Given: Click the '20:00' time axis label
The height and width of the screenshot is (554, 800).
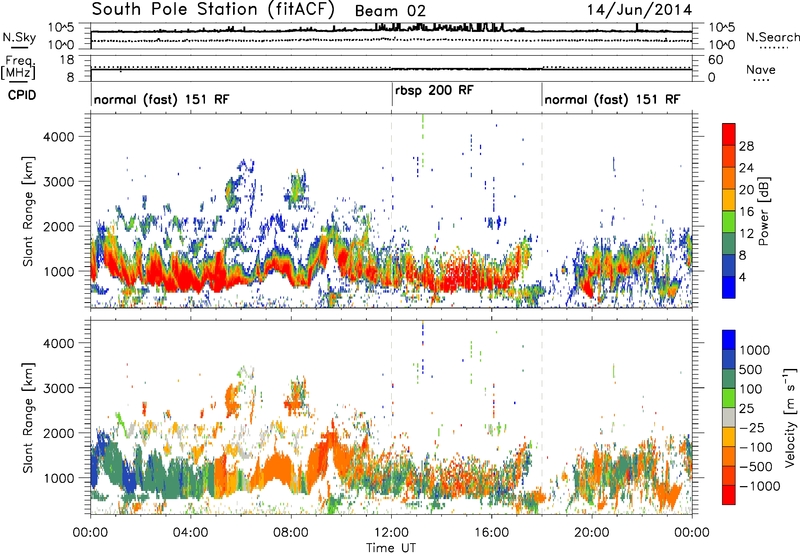Looking at the screenshot, I should click(x=592, y=533).
